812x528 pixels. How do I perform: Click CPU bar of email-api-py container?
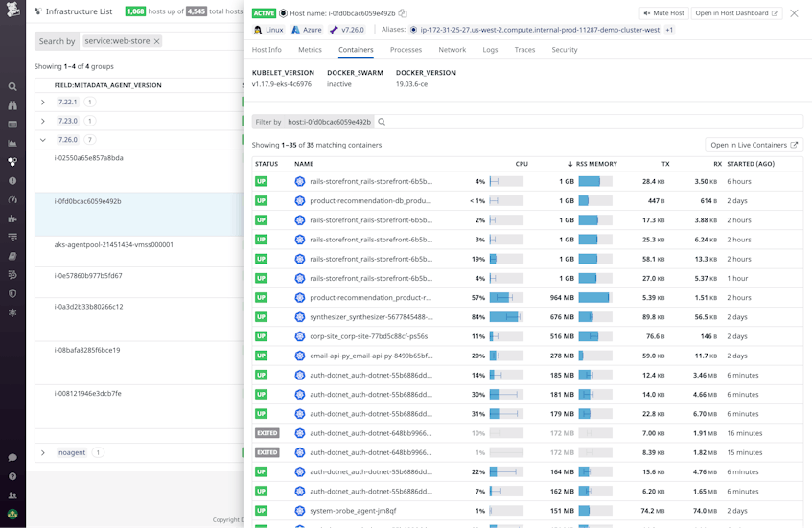coord(506,356)
